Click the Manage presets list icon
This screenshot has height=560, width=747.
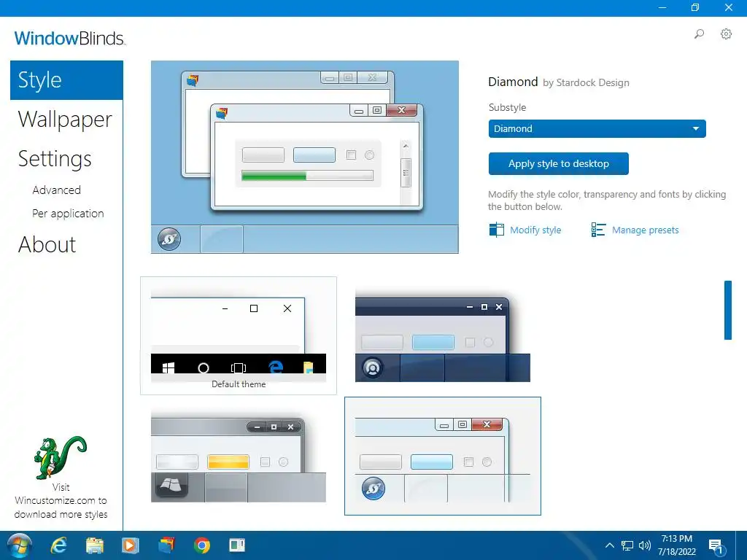(x=598, y=230)
